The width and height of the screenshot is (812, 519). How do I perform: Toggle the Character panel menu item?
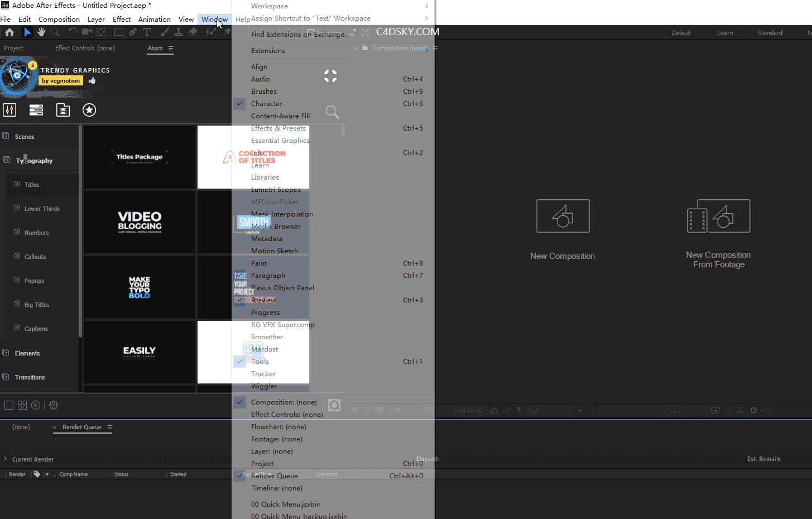[333, 103]
